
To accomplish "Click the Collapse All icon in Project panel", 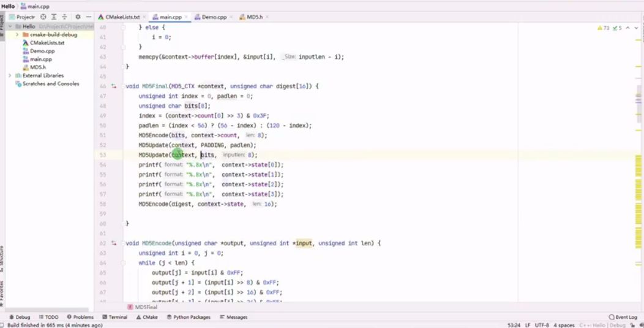I will pyautogui.click(x=64, y=17).
